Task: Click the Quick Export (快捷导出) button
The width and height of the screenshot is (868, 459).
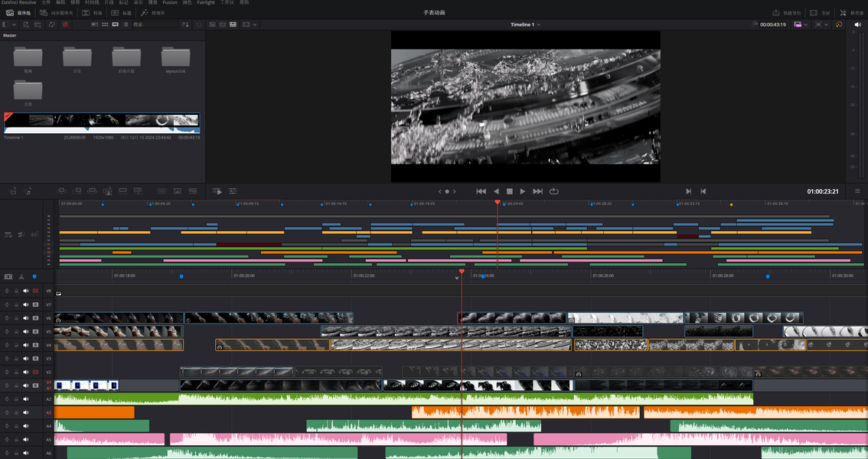Action: click(x=787, y=13)
